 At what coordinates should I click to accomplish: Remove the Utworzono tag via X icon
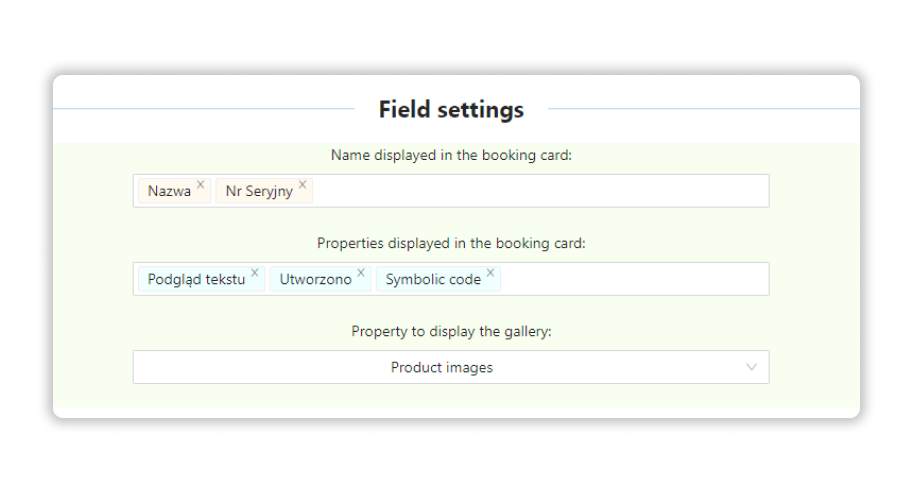[x=361, y=272]
